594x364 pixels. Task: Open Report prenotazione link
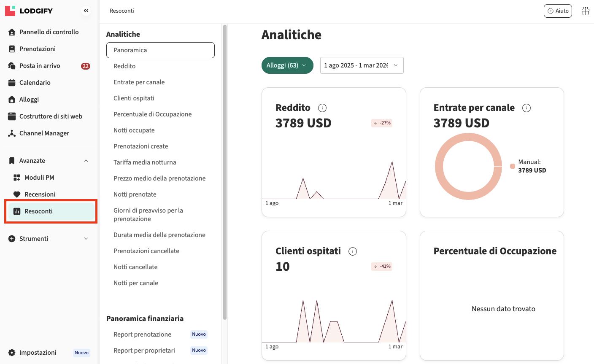coord(142,334)
